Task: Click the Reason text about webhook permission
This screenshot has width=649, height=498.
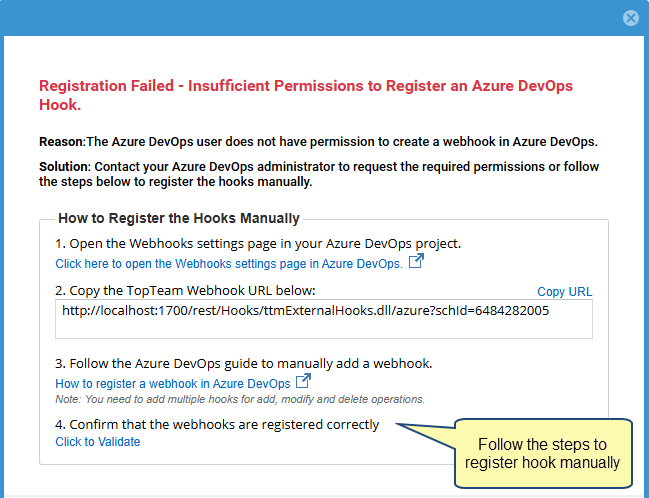Action: click(x=318, y=141)
